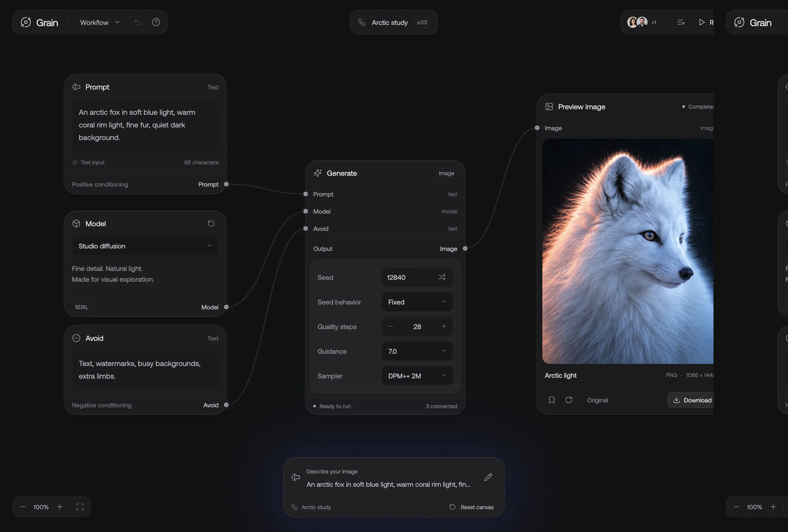Viewport: 788px width, 532px height.
Task: Click the Seed value input field
Action: 417,277
